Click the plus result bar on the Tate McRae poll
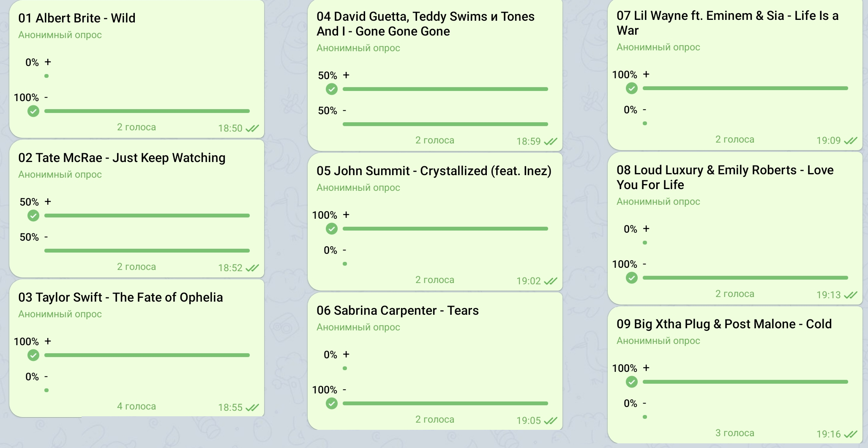 147,216
